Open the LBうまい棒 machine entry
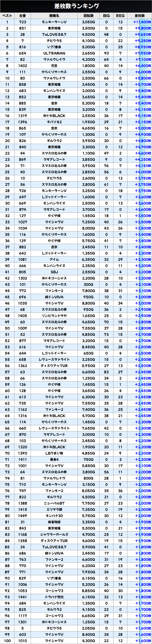Image resolution: width=152 pixels, height=644 pixels. click(54, 453)
